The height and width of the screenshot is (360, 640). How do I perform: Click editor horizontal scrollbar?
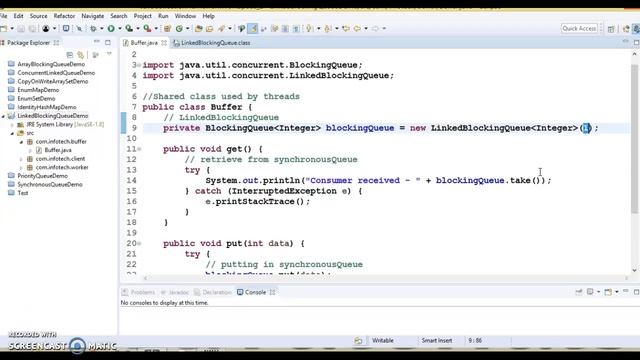click(x=386, y=278)
